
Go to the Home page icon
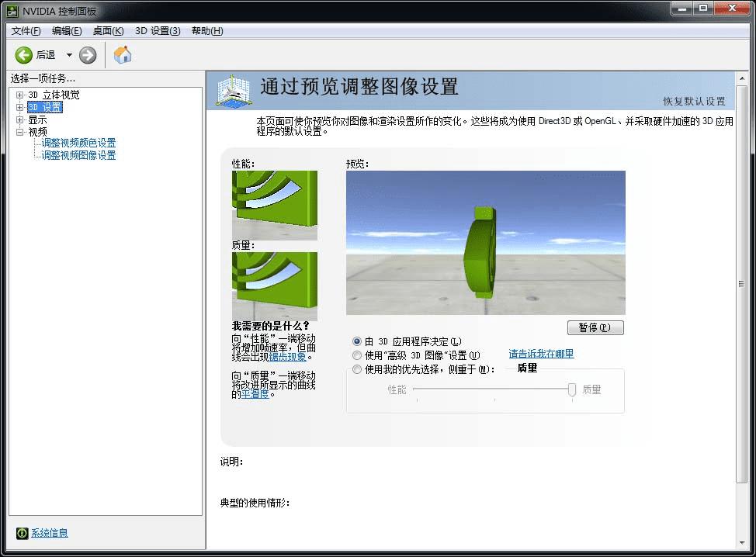tap(123, 55)
